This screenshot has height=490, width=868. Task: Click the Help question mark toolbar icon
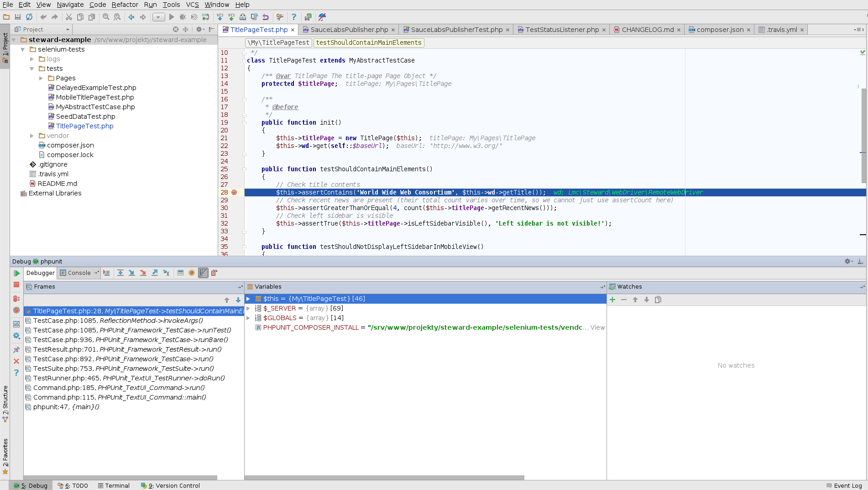(294, 17)
